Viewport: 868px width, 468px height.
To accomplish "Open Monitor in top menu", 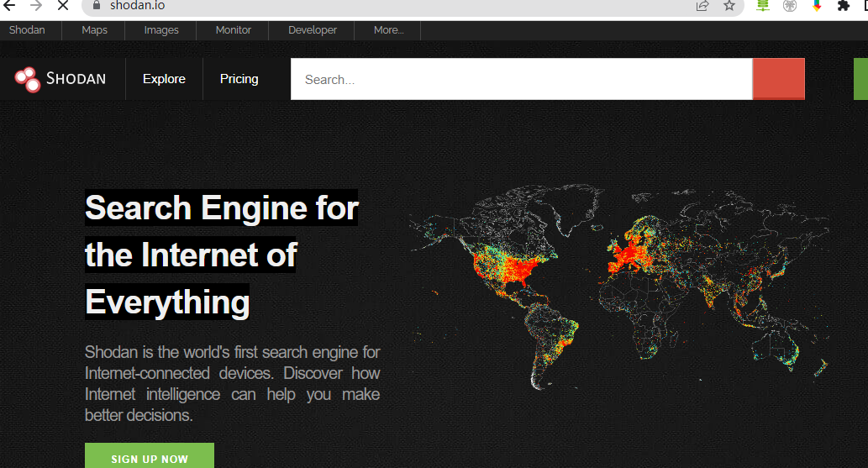I will tap(233, 30).
